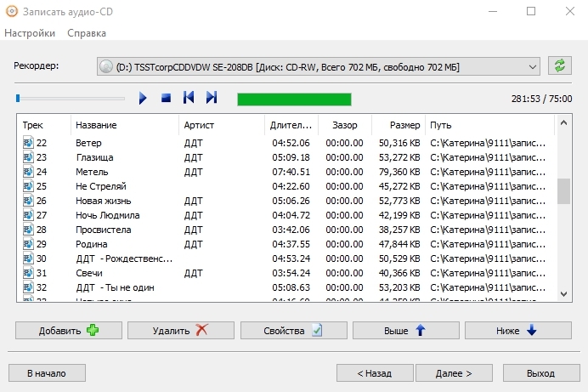Stop playback with the square Stop button
Image resolution: width=588 pixels, height=392 pixels.
(166, 99)
